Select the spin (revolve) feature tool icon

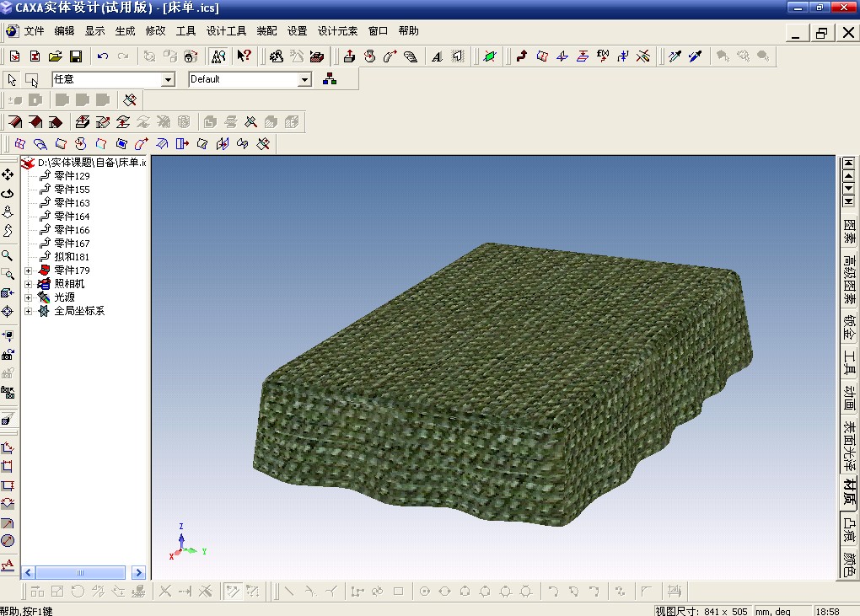point(369,56)
